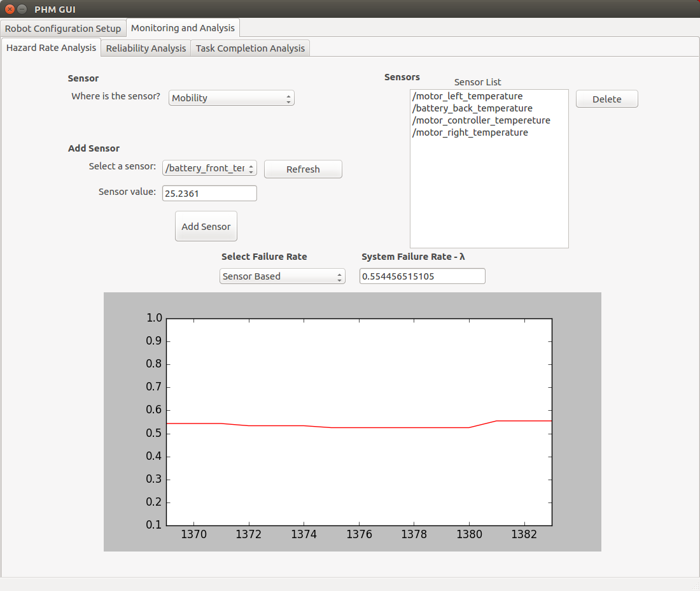This screenshot has width=700, height=591.
Task: Click the System Failure Rate field
Action: (x=423, y=276)
